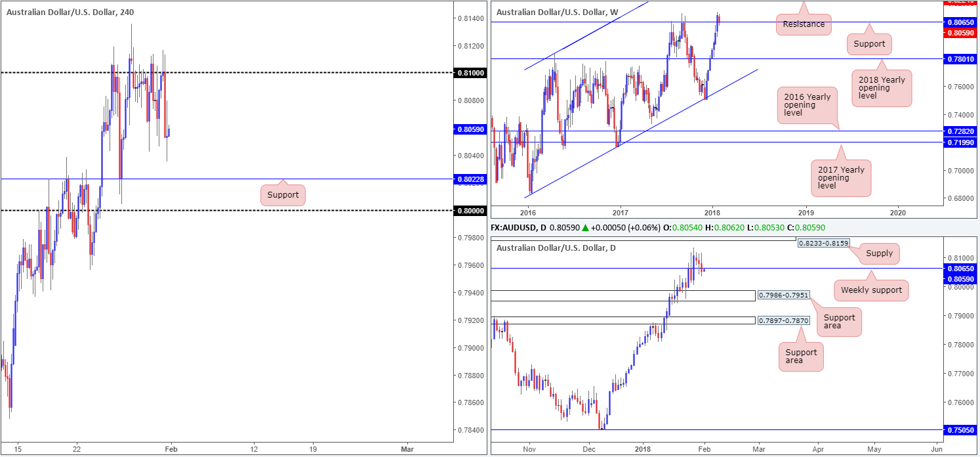Click the black 0.81000 price label

470,73
